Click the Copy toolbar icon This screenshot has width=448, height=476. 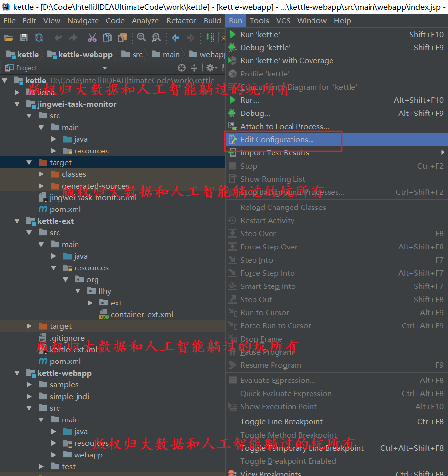click(107, 38)
